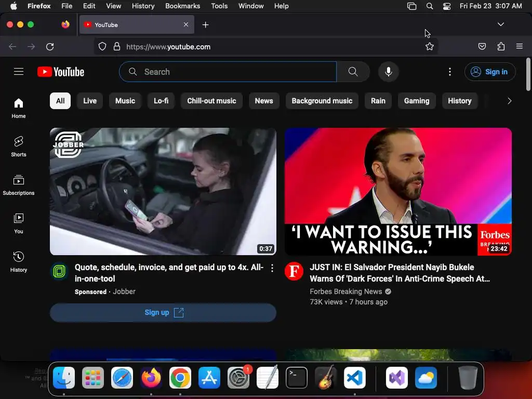This screenshot has height=399, width=532.
Task: Launch Safari from the dock
Action: (x=122, y=378)
